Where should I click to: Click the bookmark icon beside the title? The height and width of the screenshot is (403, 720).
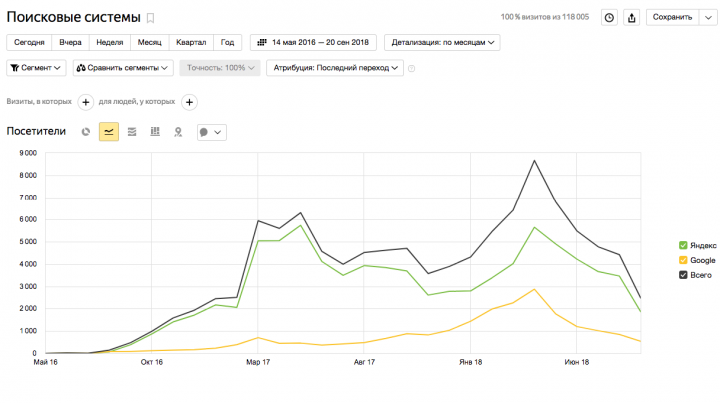(150, 18)
